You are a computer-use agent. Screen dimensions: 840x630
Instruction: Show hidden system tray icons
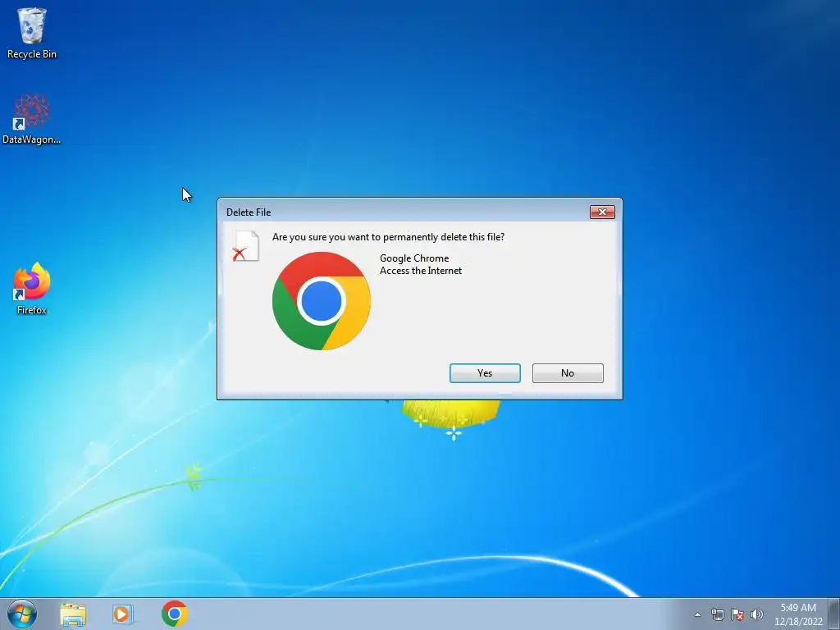point(697,614)
